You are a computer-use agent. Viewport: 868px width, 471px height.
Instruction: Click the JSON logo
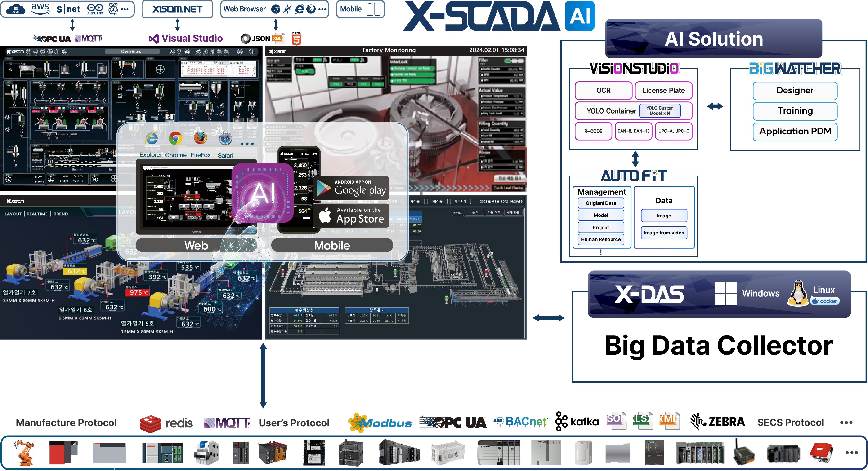click(x=255, y=39)
